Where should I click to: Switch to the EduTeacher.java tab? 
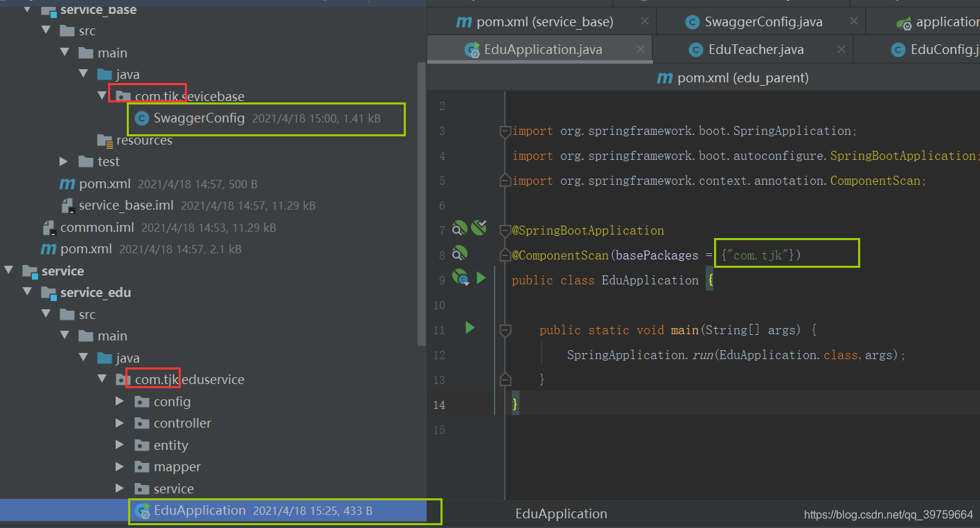(x=753, y=50)
